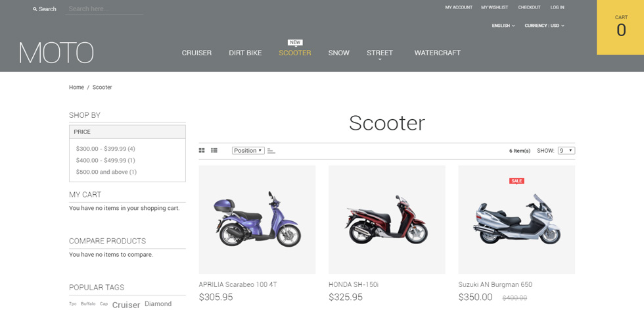Image resolution: width=644 pixels, height=310 pixels.
Task: Open the Snow category
Action: point(339,53)
